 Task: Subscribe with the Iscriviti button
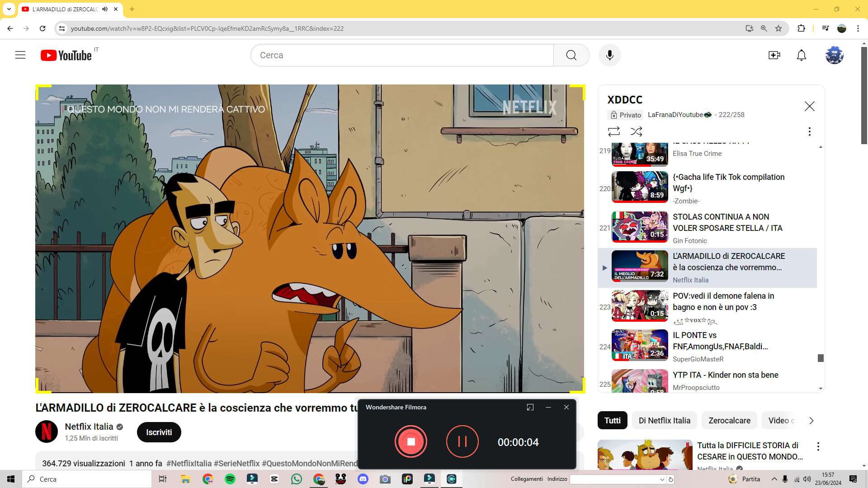159,432
